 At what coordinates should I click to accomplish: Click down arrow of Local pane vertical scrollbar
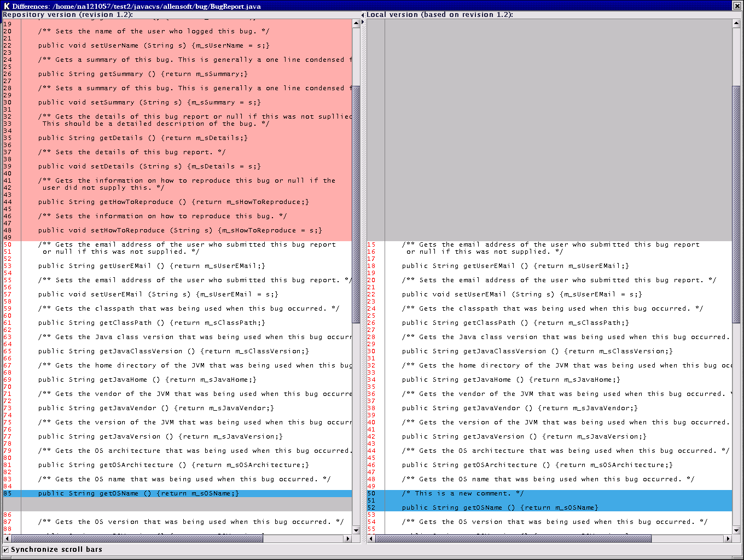click(736, 530)
